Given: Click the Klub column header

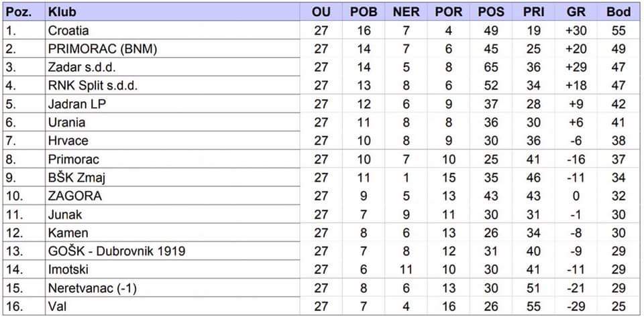Looking at the screenshot, I should click(x=62, y=12).
